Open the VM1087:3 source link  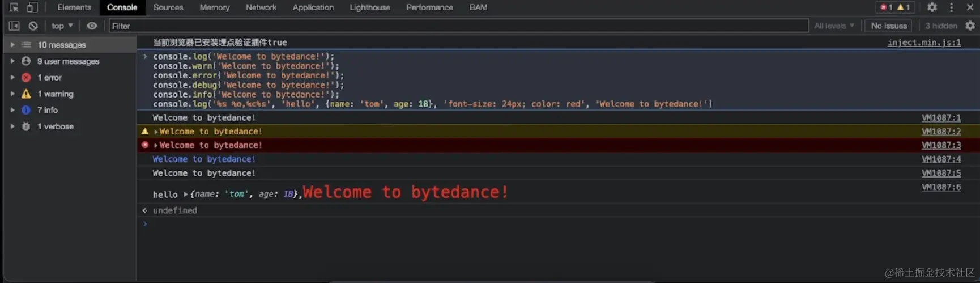941,145
